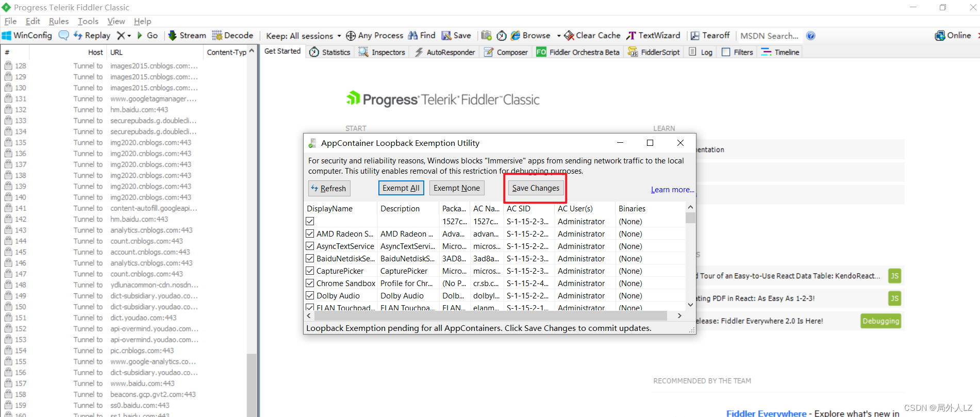This screenshot has height=417, width=980.
Task: Click the timer clock icon
Action: [x=502, y=36]
